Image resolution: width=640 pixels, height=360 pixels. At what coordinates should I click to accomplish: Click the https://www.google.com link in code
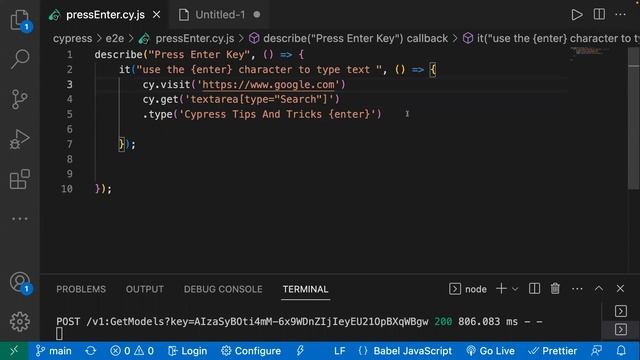click(x=268, y=84)
